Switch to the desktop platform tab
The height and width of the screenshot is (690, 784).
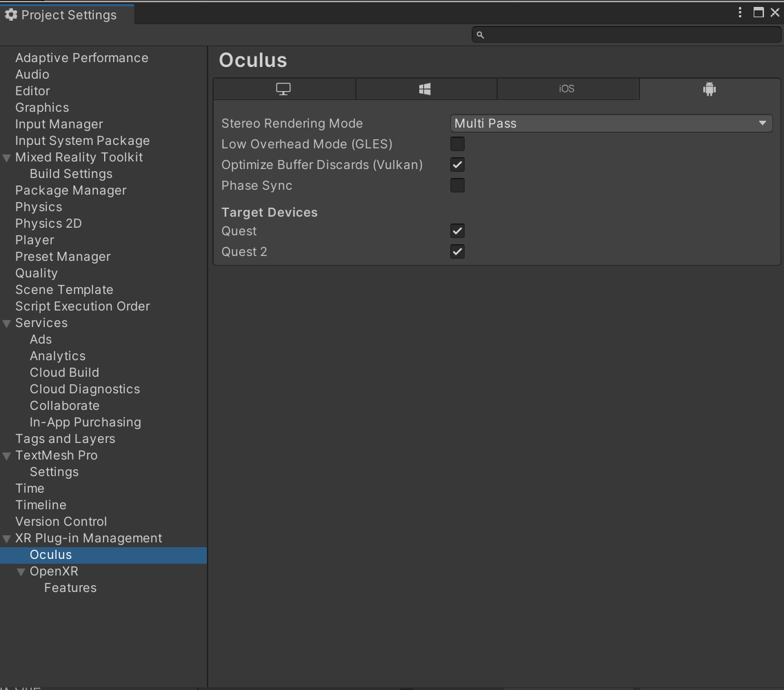pos(284,88)
